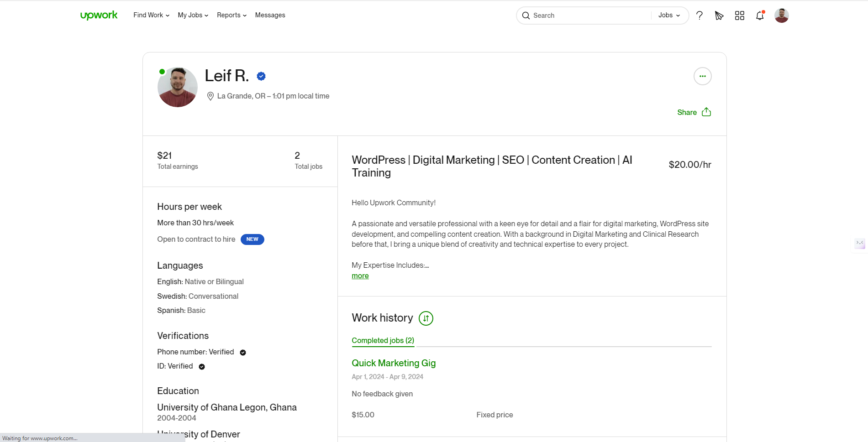Expand the My Jobs dropdown

(x=193, y=15)
